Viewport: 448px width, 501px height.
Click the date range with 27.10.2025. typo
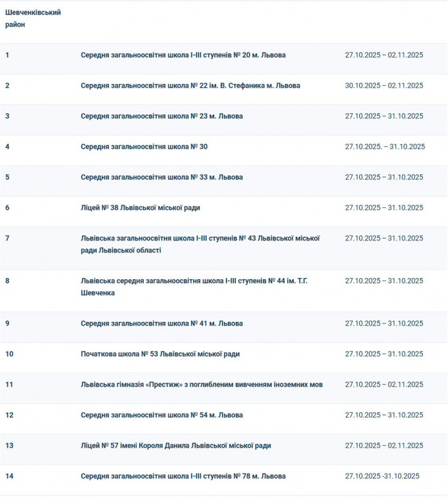tap(385, 147)
